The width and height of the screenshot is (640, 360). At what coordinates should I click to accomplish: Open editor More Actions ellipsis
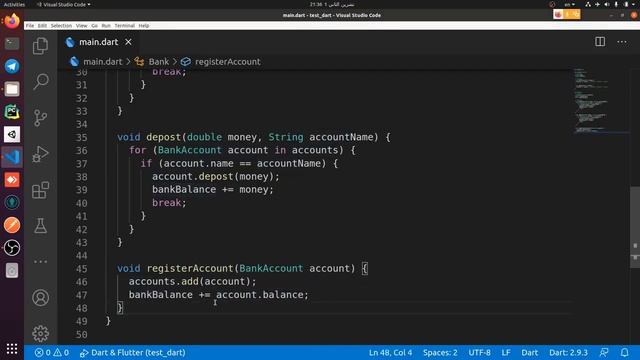(622, 42)
